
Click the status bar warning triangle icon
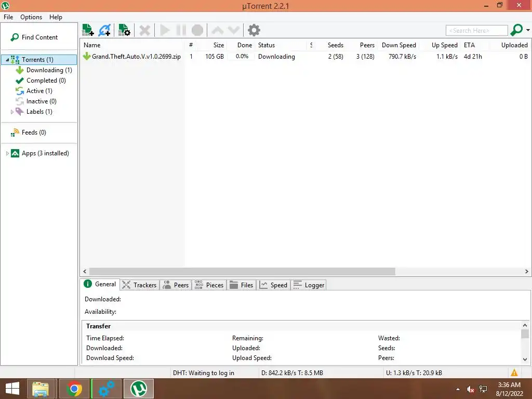(514, 373)
